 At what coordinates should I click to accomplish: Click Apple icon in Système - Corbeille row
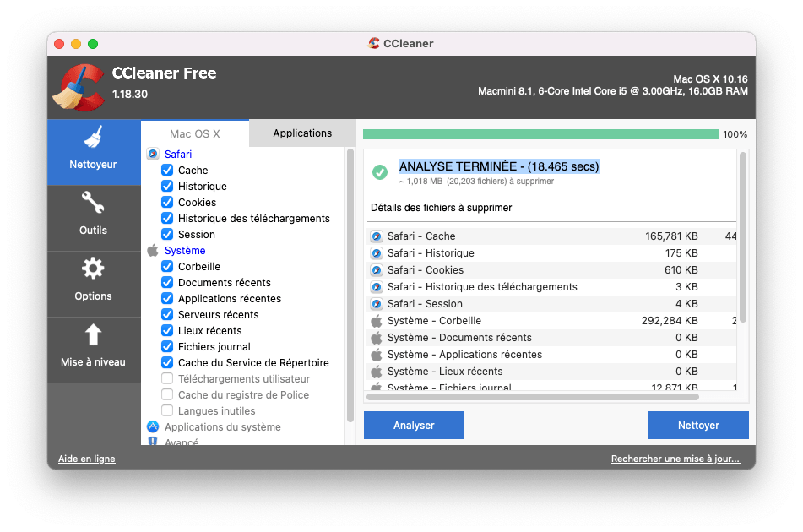(377, 321)
